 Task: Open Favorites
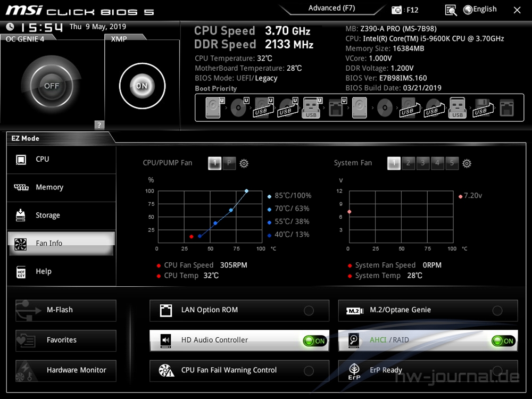[x=66, y=340]
